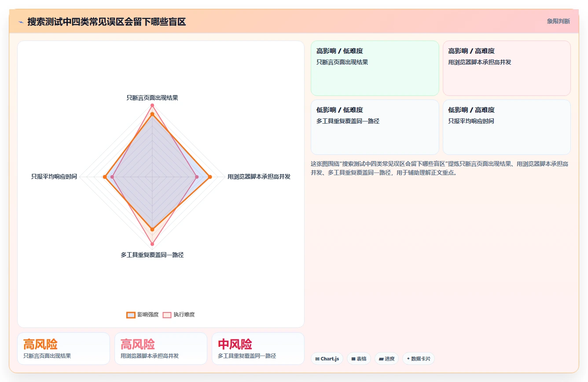Open the 高影响 / 低难度 quadrant card
The image size is (588, 382).
click(375, 68)
